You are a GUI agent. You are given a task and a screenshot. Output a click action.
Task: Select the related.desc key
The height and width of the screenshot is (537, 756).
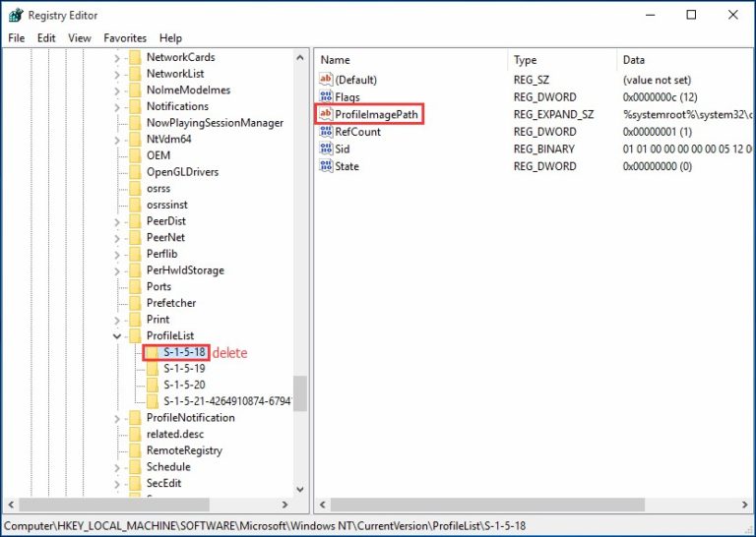click(x=175, y=434)
